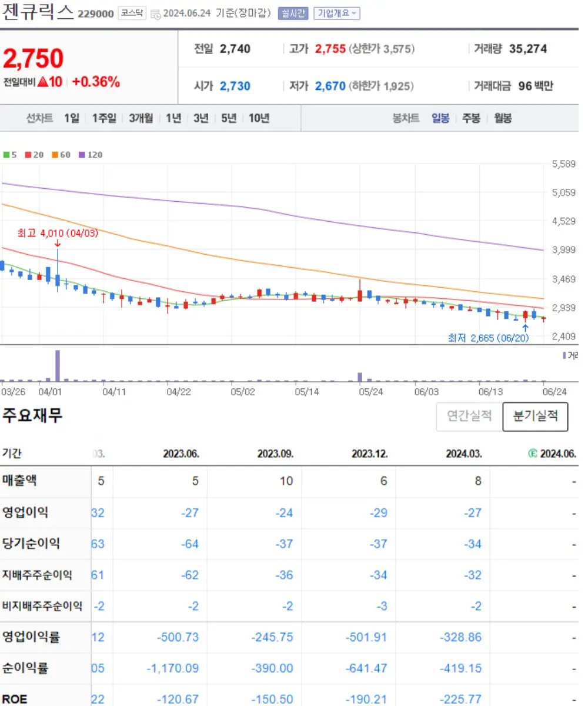Viewport: 588px width, 706px height.
Task: Select the 1년 line chart tab
Action: pyautogui.click(x=173, y=118)
